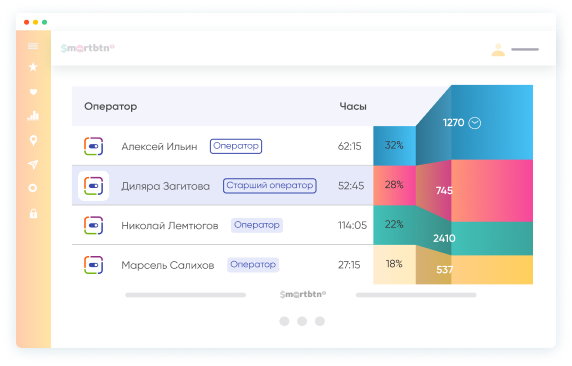572x366 pixels.
Task: Open the padlock security icon
Action: (x=33, y=213)
